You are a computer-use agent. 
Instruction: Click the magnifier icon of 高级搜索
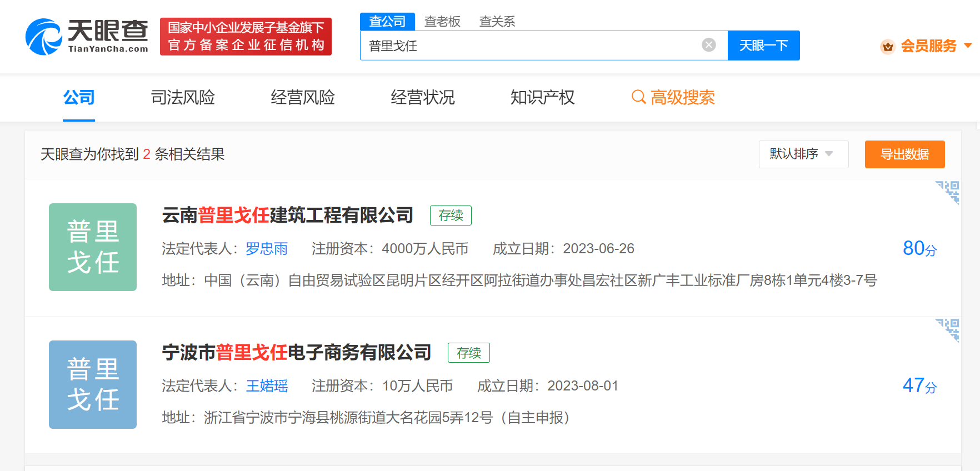[639, 97]
